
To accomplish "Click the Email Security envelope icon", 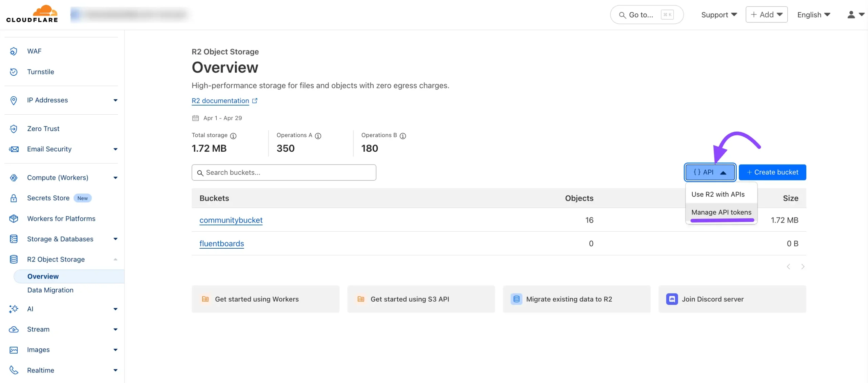I will (x=14, y=149).
